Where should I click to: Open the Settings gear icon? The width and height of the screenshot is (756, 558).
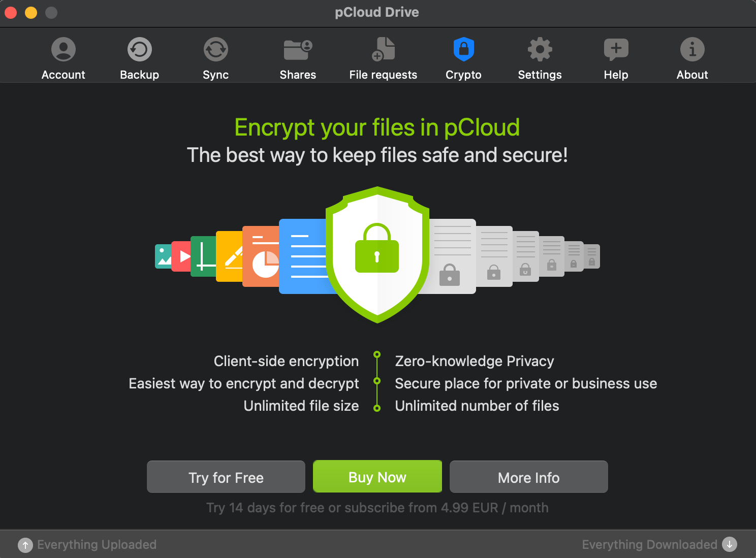(540, 49)
